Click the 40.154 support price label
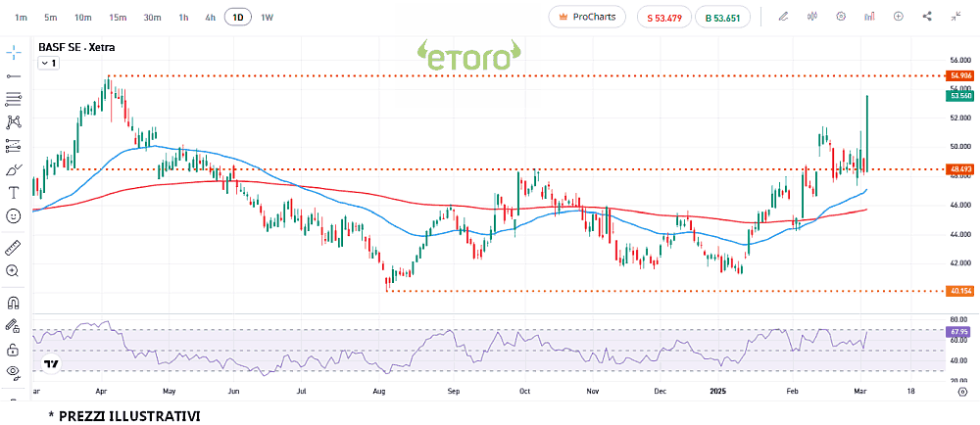The image size is (980, 425). pyautogui.click(x=960, y=291)
